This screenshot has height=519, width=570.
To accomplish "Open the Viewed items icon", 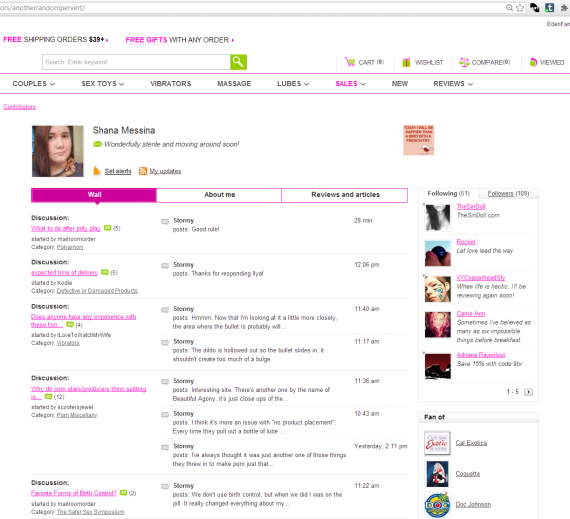I will (533, 62).
